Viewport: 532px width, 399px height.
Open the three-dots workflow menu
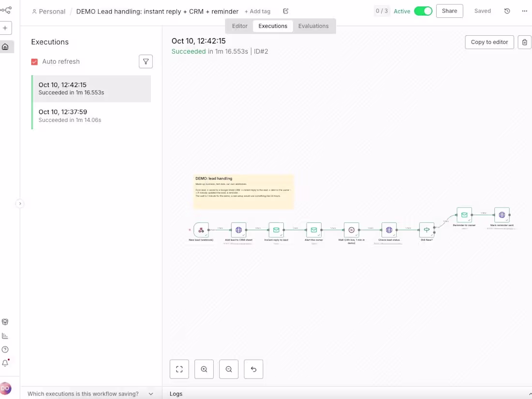[525, 11]
